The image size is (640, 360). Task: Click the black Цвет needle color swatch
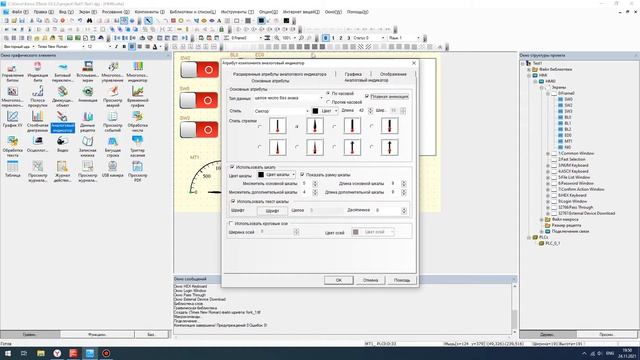(x=315, y=111)
